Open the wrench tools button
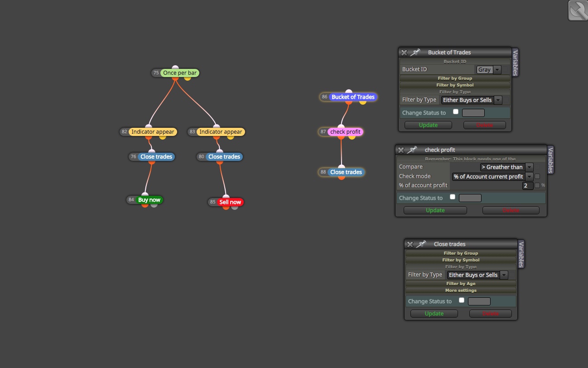 pyautogui.click(x=578, y=10)
